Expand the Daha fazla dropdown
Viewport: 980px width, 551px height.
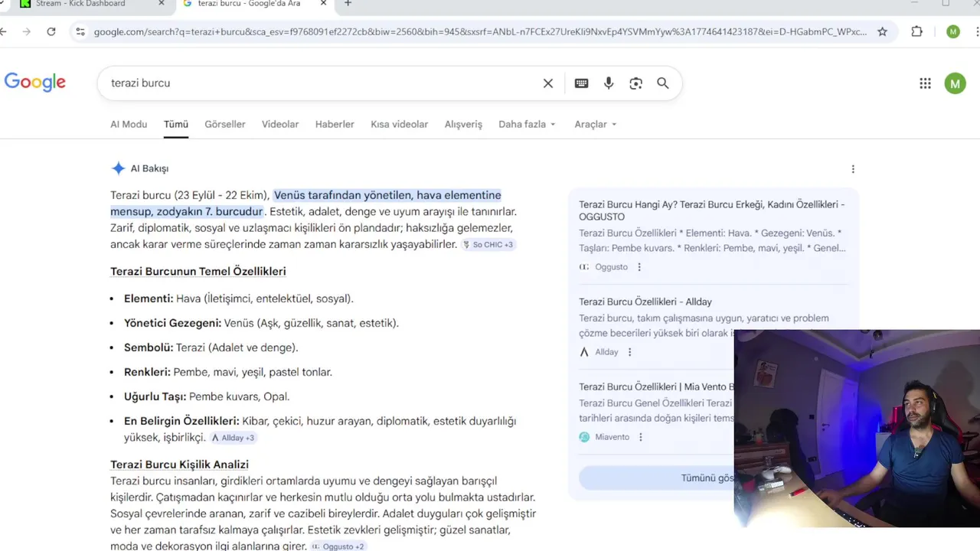[x=527, y=124]
